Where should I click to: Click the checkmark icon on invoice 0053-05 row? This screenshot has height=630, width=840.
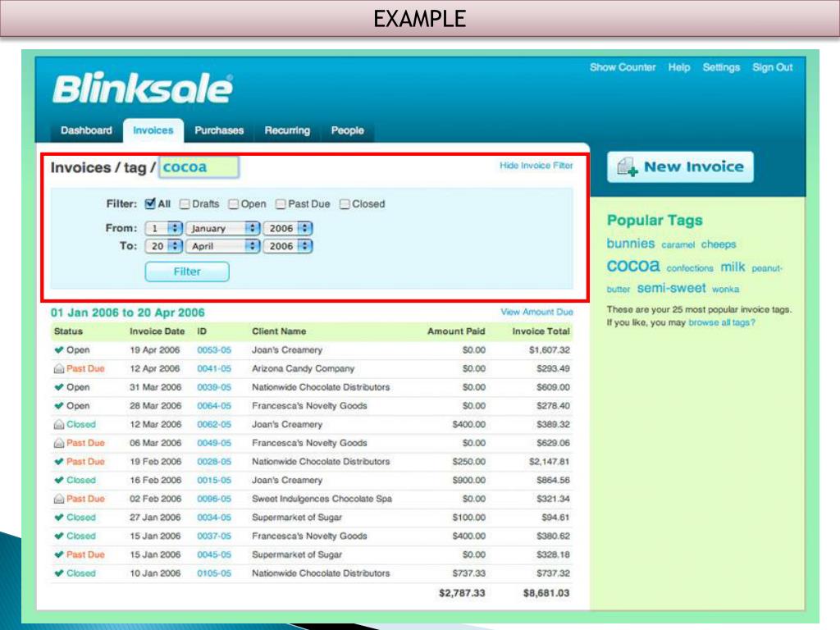[59, 349]
